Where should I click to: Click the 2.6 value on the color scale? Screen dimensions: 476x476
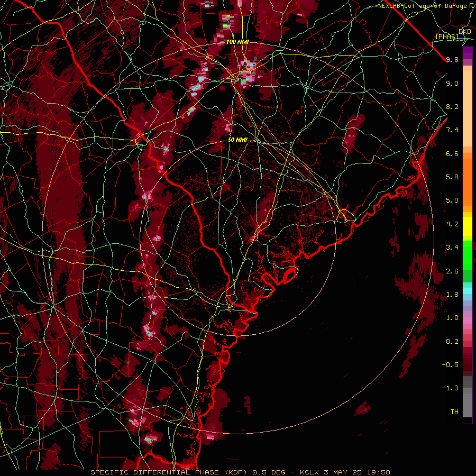pyautogui.click(x=452, y=271)
